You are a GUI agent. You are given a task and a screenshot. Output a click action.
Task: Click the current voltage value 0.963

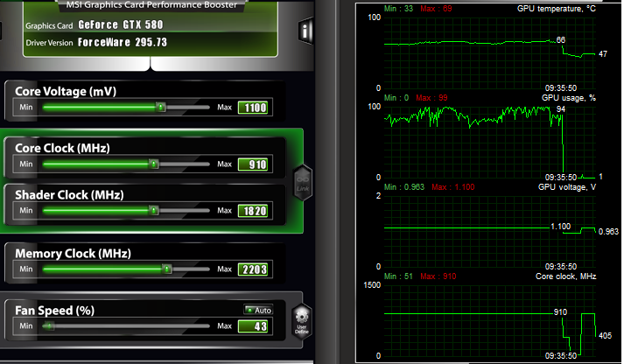click(608, 232)
